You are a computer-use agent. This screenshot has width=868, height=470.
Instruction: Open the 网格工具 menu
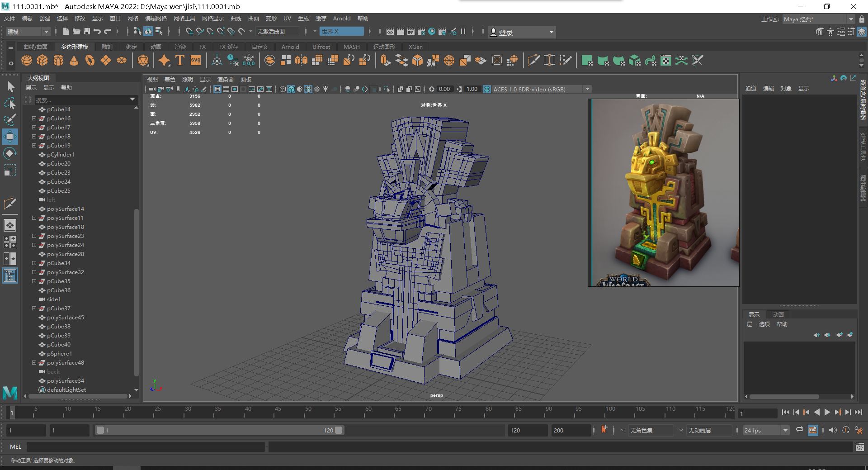(x=184, y=19)
